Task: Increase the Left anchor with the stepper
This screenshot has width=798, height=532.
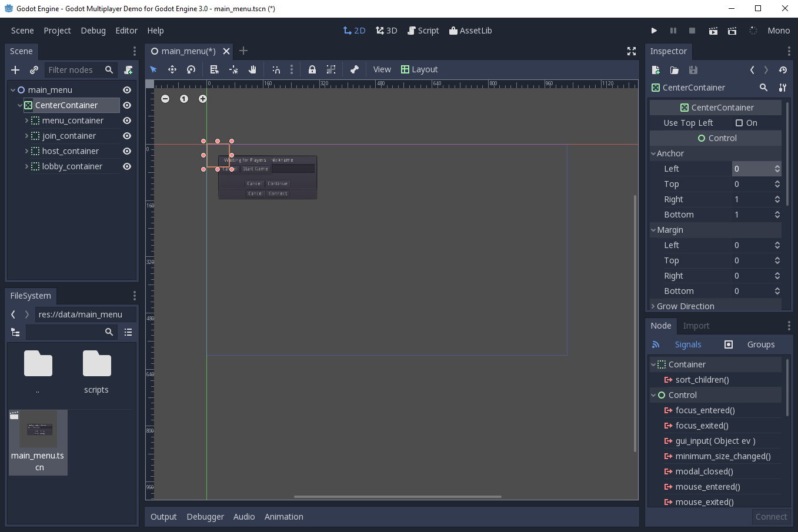Action: click(x=777, y=166)
